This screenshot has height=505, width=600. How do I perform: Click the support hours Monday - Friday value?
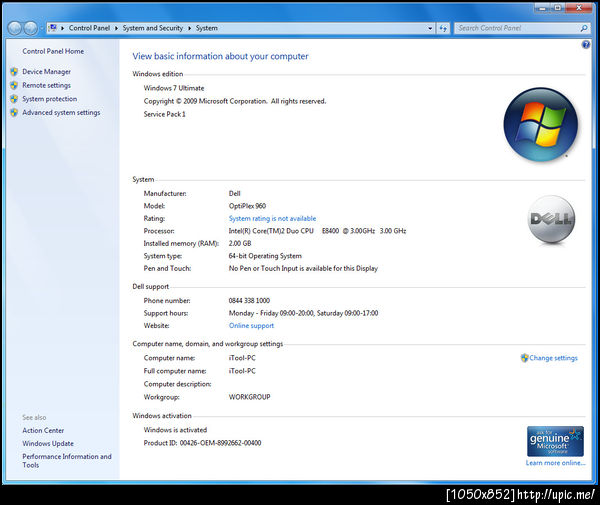(303, 313)
